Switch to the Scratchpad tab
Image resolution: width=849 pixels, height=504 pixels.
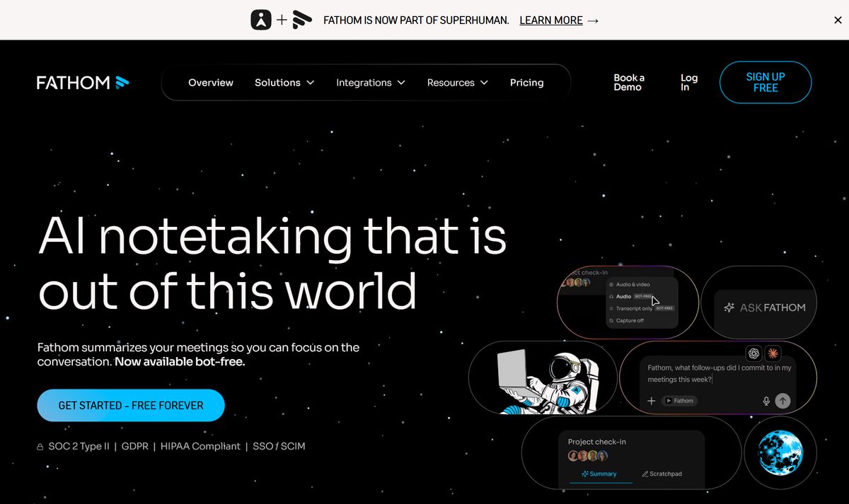click(x=662, y=474)
